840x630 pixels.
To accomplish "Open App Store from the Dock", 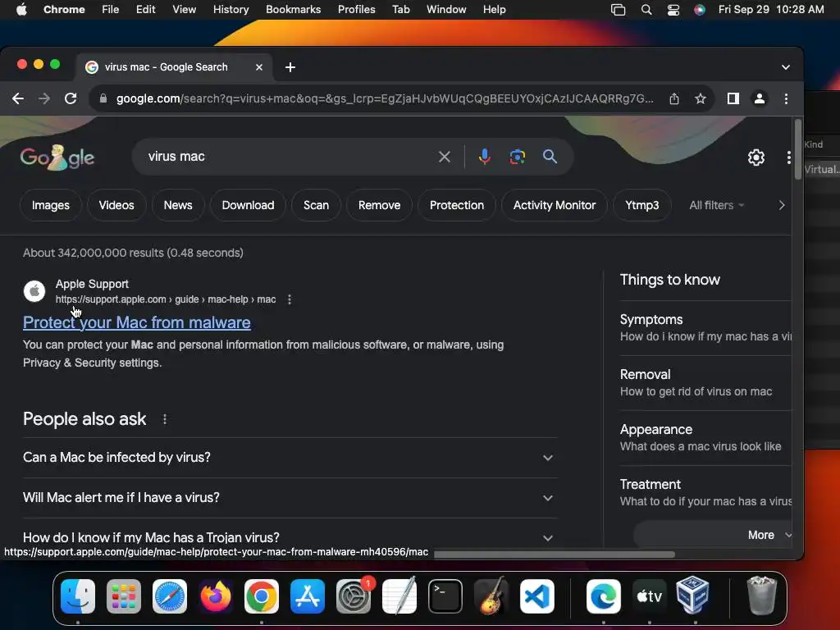I will 308,596.
